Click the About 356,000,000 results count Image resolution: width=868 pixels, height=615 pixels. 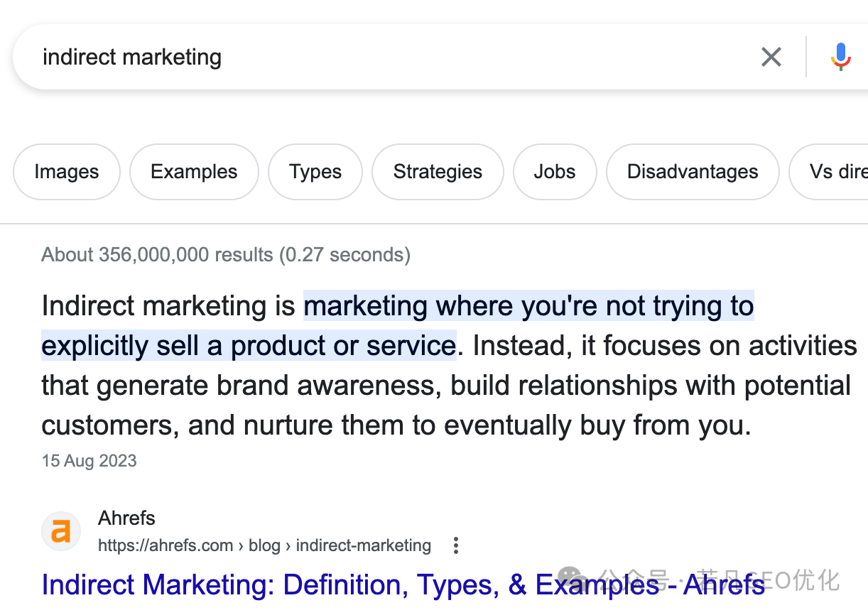tap(226, 254)
